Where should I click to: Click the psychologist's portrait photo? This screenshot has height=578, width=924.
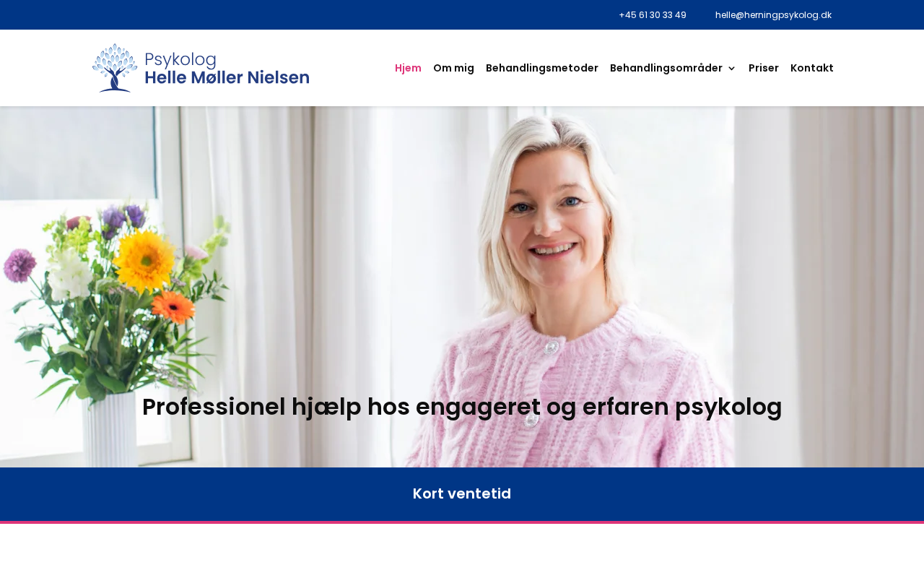[x=563, y=289]
